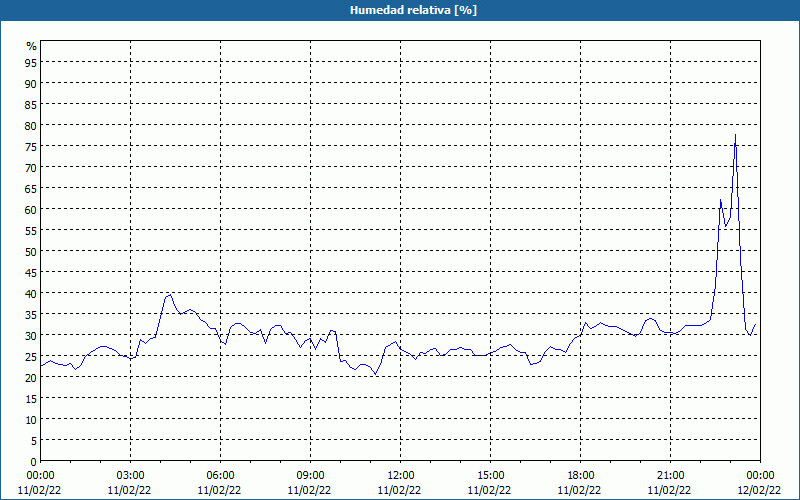Screen dimensions: 800x500
Task: Click the 00:00 time label dated 11/02/22
Action: [40, 476]
